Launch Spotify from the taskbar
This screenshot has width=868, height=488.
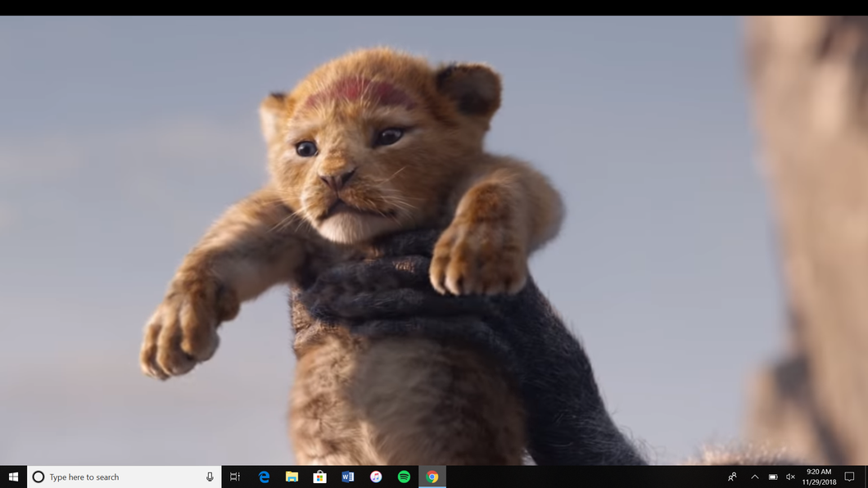403,477
